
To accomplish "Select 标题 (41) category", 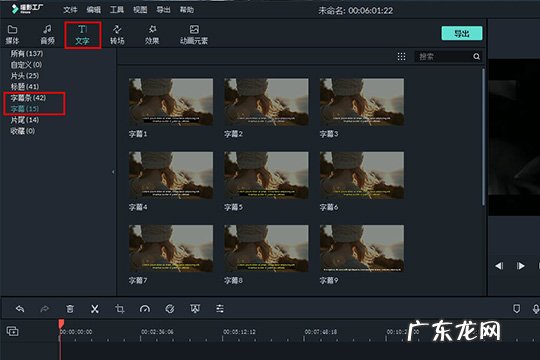I will click(x=25, y=87).
